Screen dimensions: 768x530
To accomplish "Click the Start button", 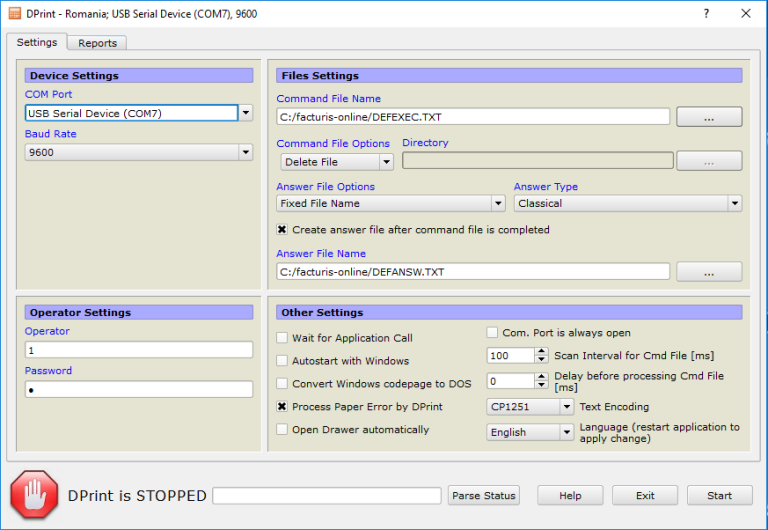I will [x=720, y=495].
